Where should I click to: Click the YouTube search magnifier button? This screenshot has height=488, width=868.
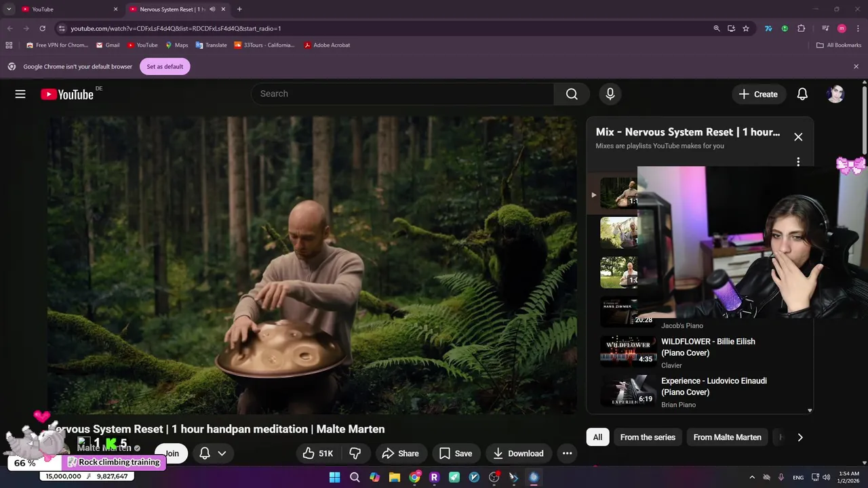(572, 94)
